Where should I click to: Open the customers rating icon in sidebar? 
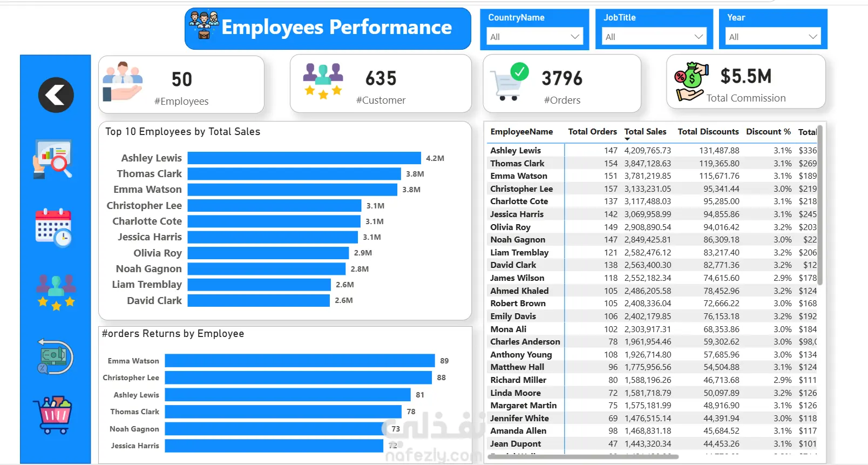56,292
